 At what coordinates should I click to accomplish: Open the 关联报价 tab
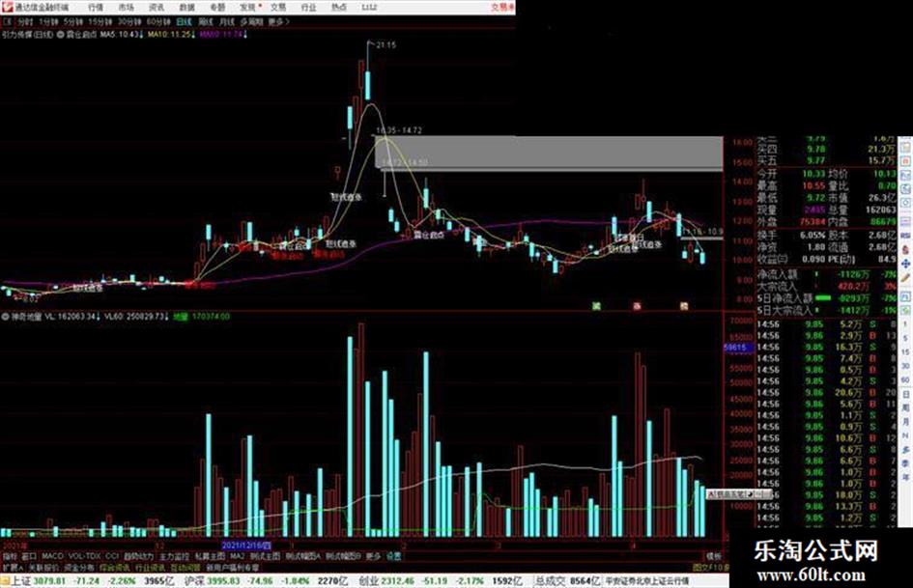(x=43, y=567)
